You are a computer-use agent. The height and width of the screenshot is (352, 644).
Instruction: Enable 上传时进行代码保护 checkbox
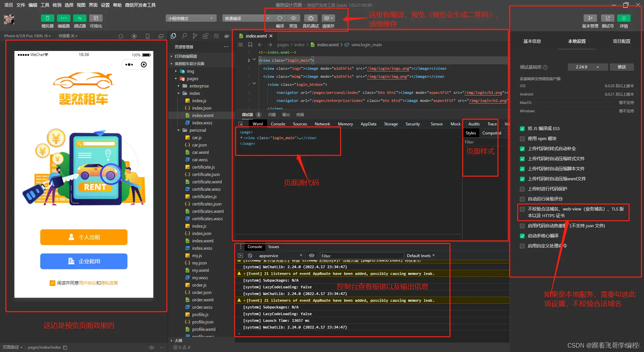522,189
